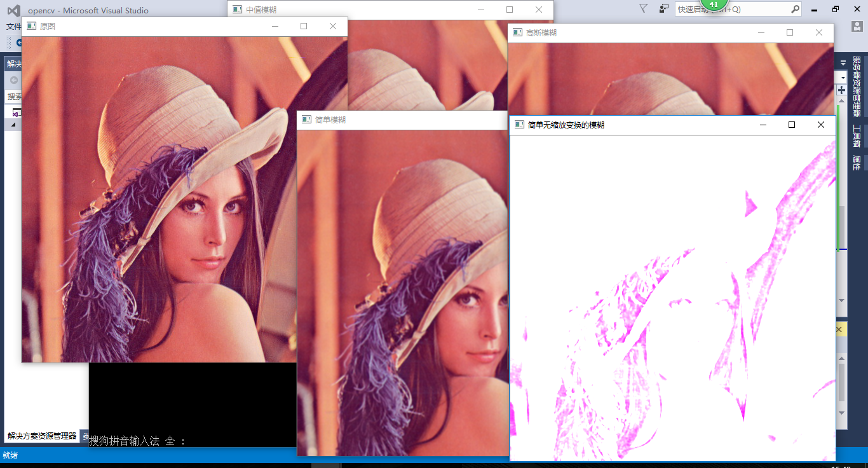Maximize the 中值模糊 window
The image size is (868, 468).
click(x=510, y=10)
